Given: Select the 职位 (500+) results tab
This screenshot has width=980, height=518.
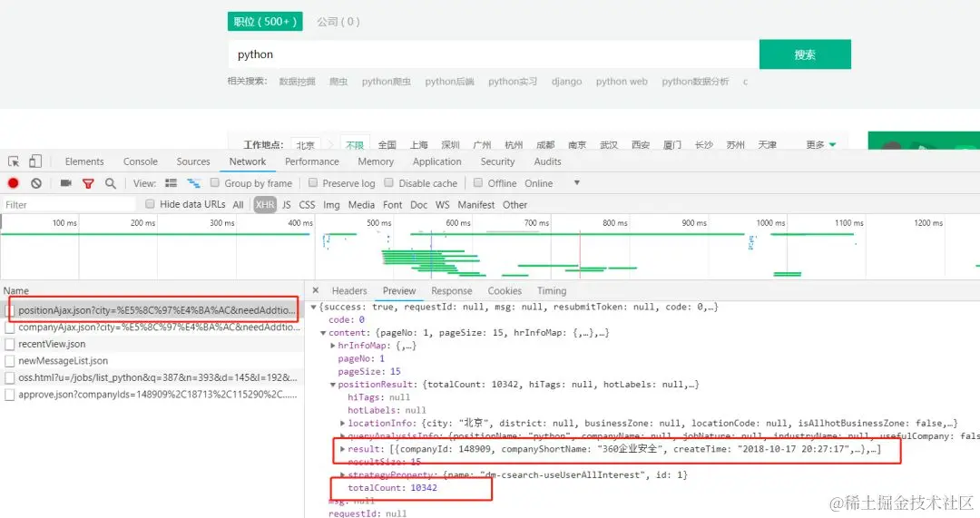Looking at the screenshot, I should 265,21.
